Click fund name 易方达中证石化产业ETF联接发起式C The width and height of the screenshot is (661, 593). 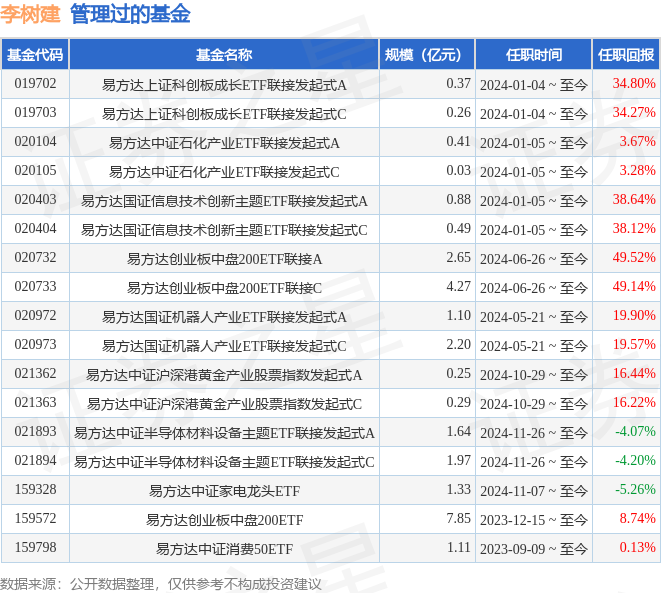pyautogui.click(x=224, y=172)
